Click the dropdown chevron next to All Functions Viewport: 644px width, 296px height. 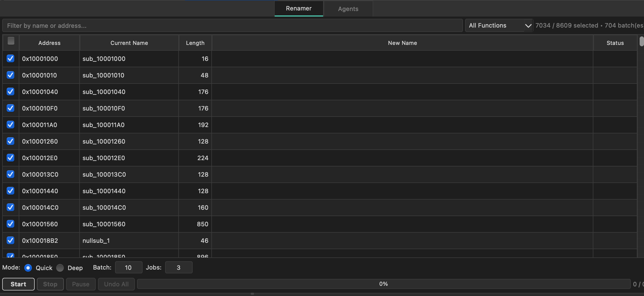click(528, 25)
